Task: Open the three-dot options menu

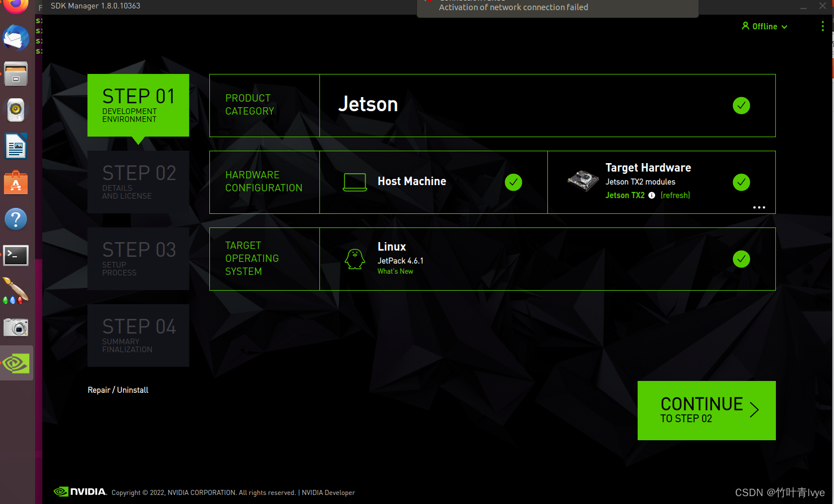Action: tap(822, 26)
